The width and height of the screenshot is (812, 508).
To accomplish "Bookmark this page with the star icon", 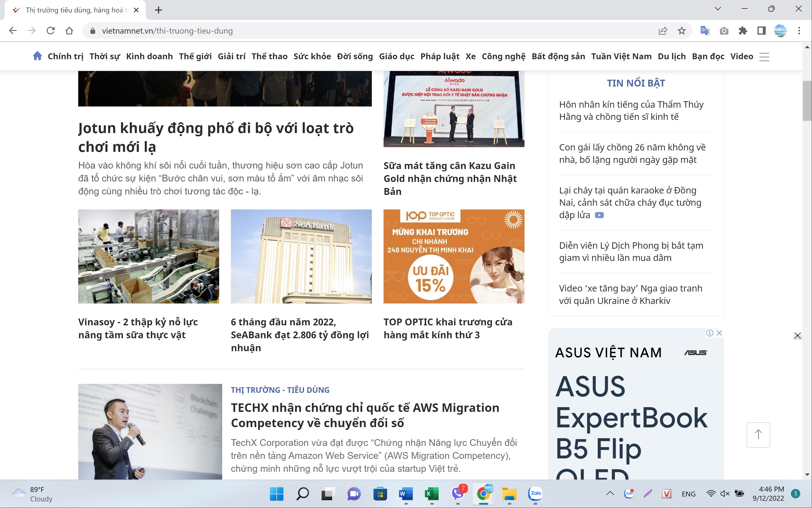I will click(681, 31).
